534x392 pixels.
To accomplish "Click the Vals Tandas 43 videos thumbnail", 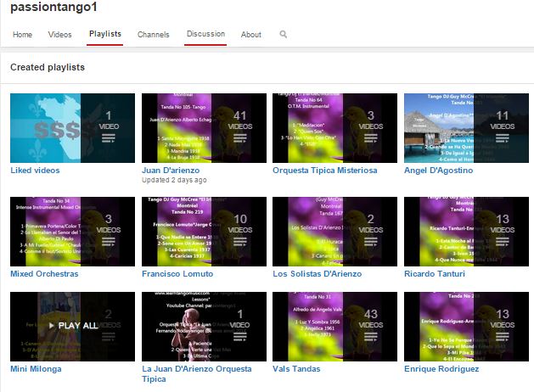I will (334, 327).
